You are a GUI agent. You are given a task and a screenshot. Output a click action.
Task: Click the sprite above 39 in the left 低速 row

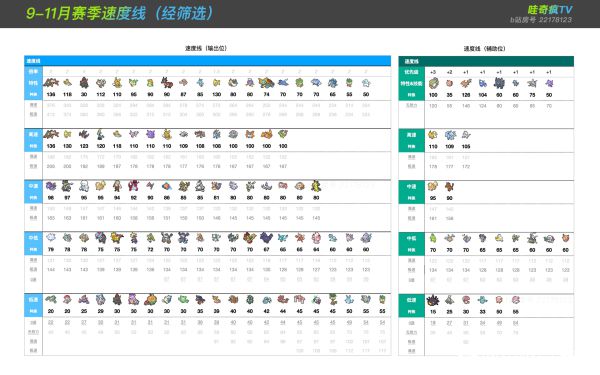[x=217, y=299]
